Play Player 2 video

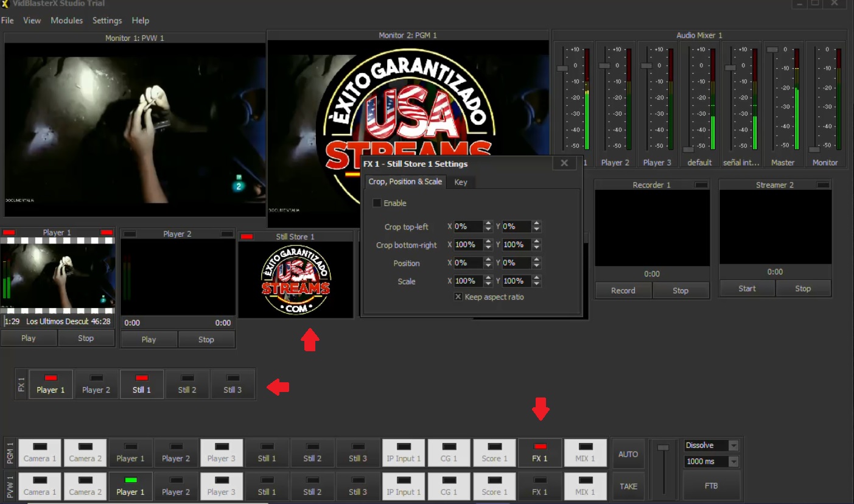click(149, 339)
